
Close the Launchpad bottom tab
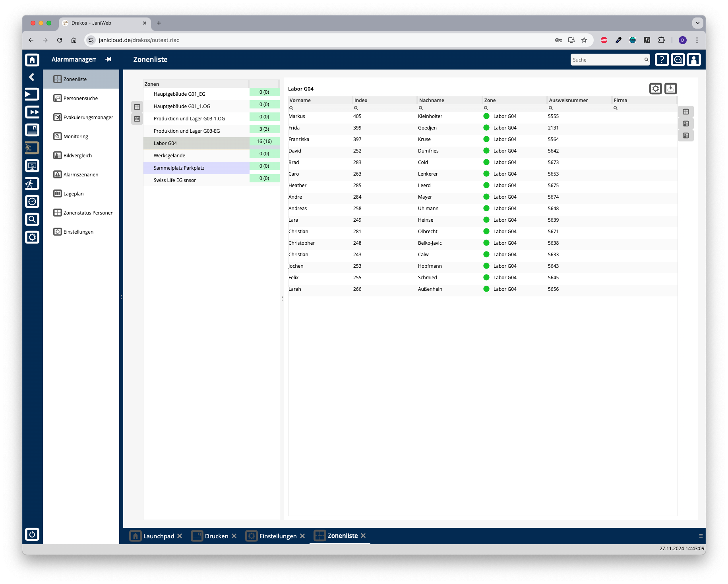click(180, 536)
